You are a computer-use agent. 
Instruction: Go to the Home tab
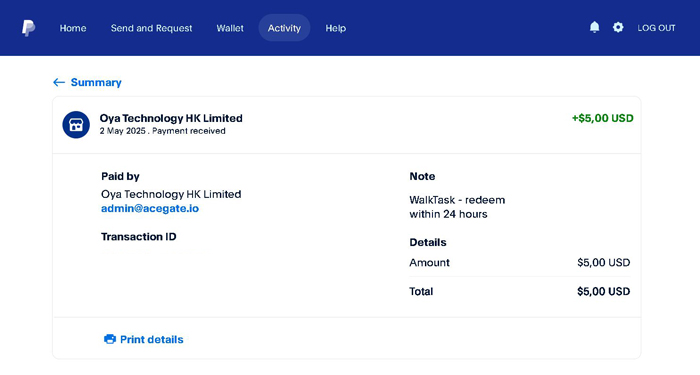click(73, 28)
